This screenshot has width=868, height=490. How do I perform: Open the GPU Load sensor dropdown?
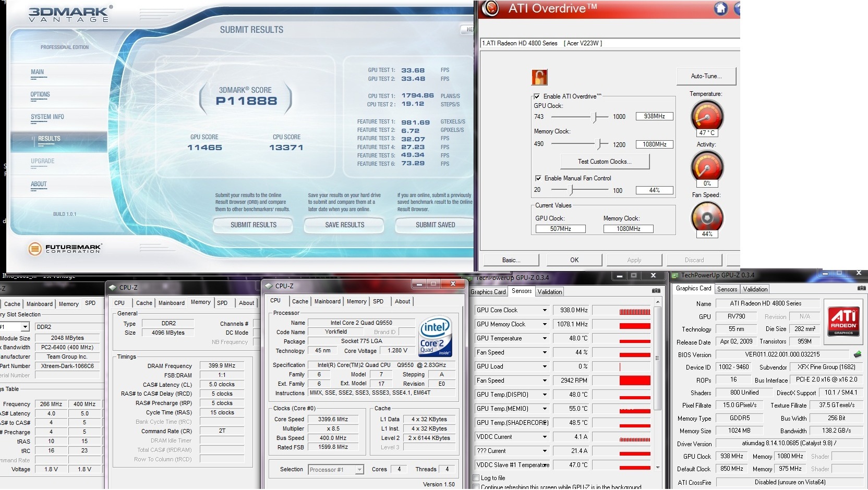[x=545, y=366]
